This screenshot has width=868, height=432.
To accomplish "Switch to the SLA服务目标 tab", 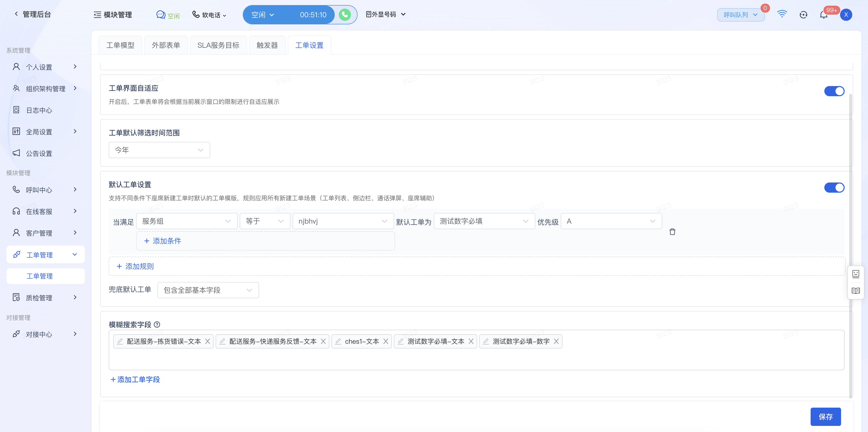I will click(218, 45).
